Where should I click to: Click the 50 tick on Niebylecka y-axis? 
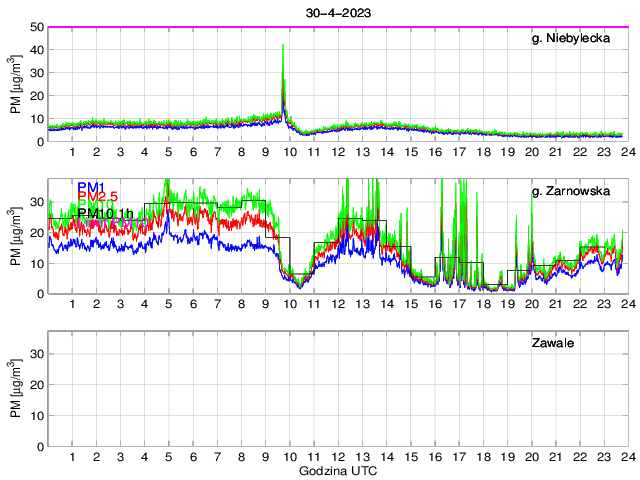35,27
